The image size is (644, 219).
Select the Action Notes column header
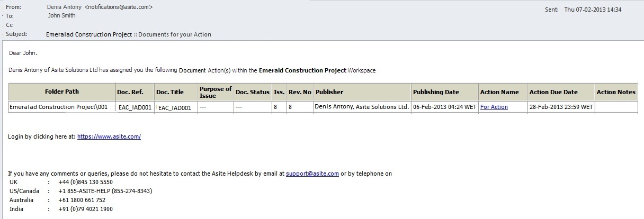tap(616, 92)
